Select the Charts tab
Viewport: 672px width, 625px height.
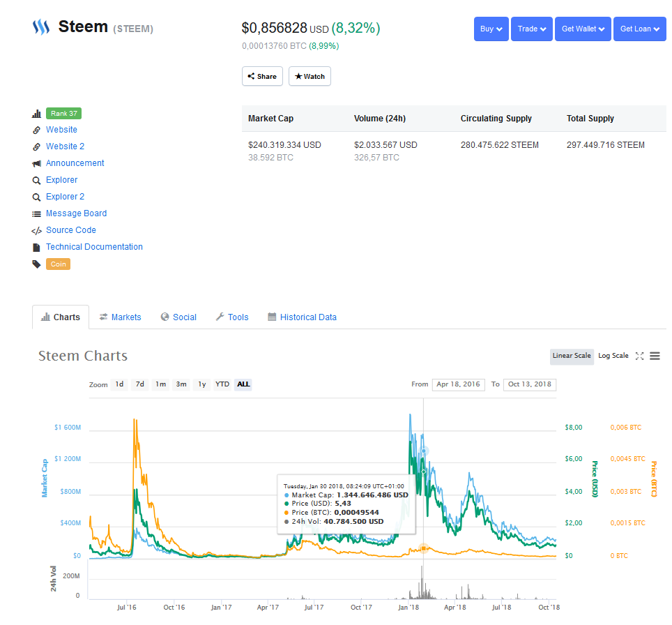pyautogui.click(x=61, y=317)
